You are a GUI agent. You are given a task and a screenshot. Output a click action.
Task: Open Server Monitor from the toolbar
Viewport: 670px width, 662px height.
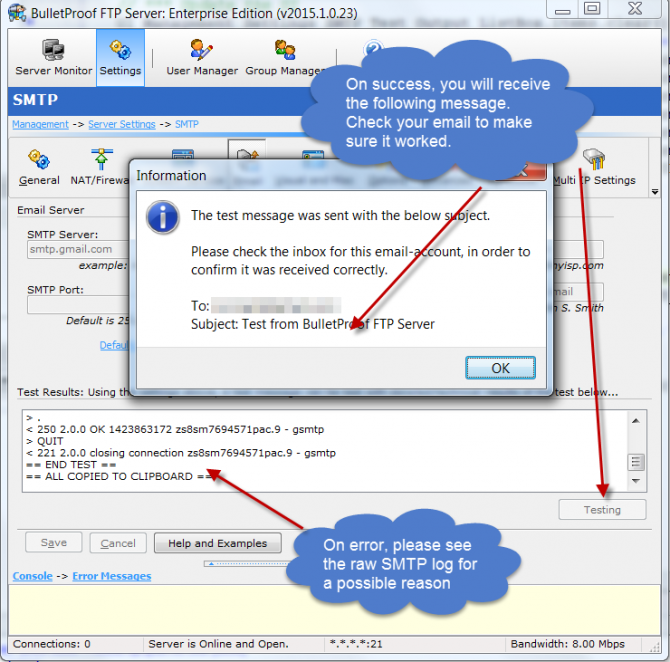tap(53, 58)
